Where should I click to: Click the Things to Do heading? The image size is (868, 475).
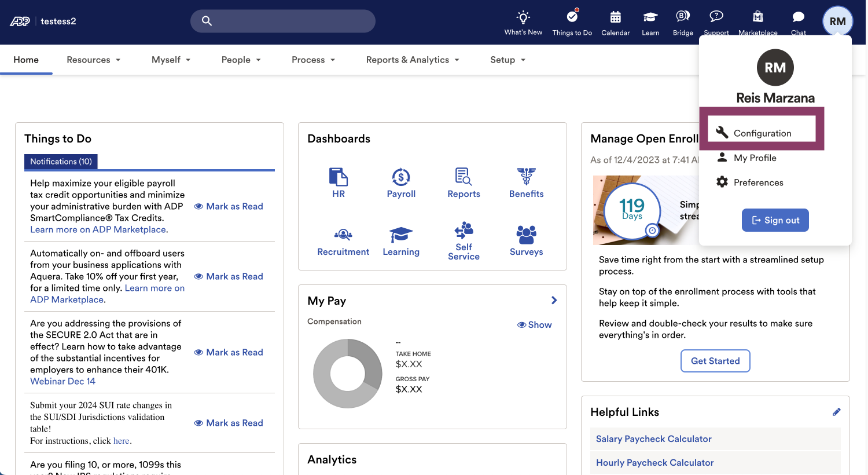point(58,138)
